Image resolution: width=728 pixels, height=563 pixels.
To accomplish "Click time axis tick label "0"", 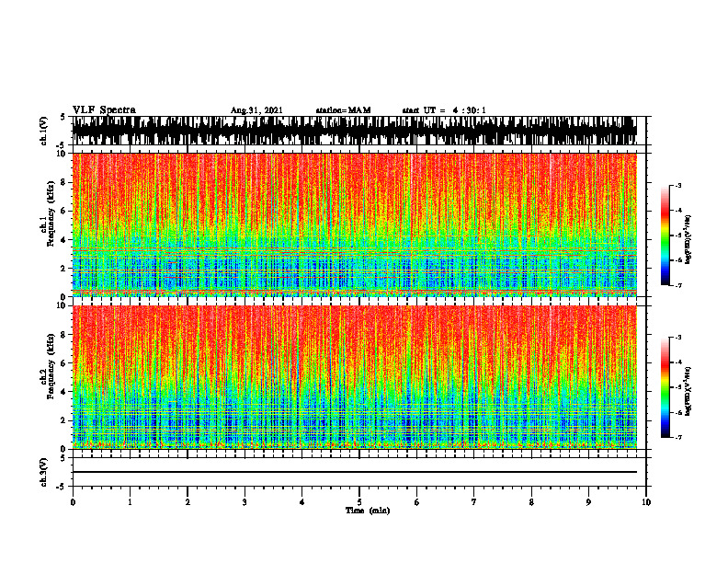I will point(73,502).
